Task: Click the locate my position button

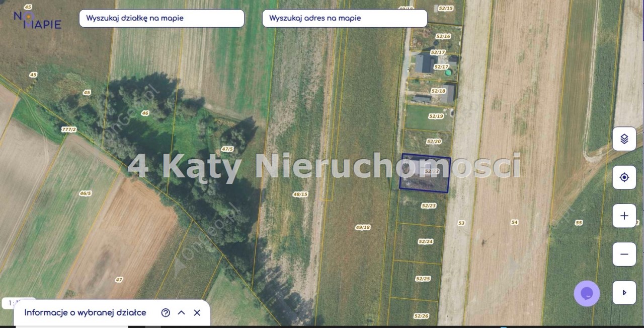Action: click(624, 177)
